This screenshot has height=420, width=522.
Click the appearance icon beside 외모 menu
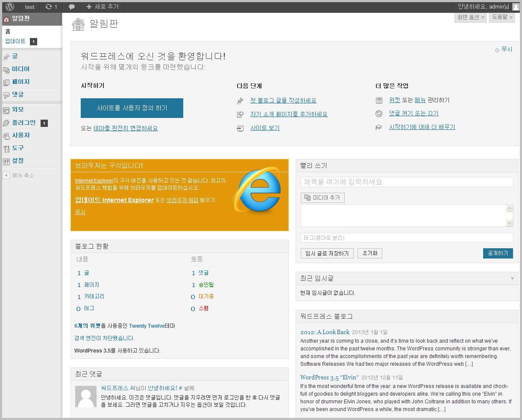6,110
